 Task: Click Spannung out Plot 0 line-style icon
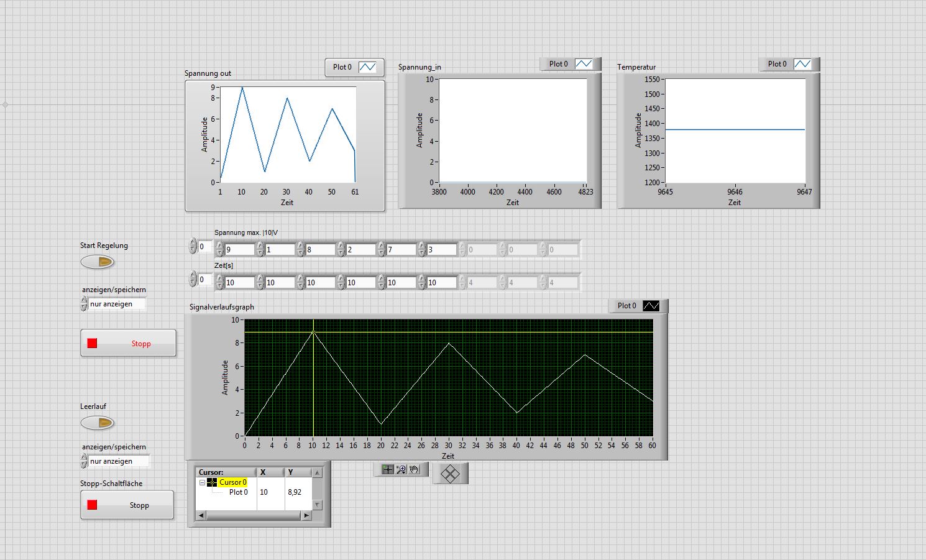(367, 67)
